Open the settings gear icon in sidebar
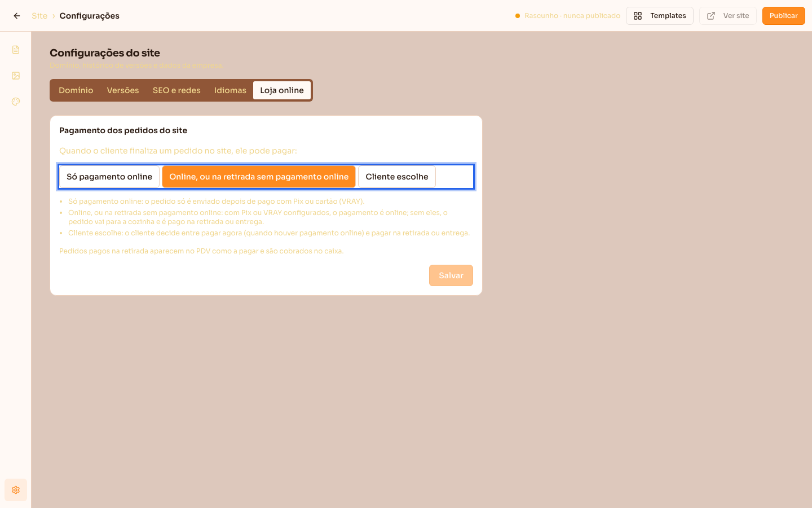The height and width of the screenshot is (508, 812). coord(16,490)
